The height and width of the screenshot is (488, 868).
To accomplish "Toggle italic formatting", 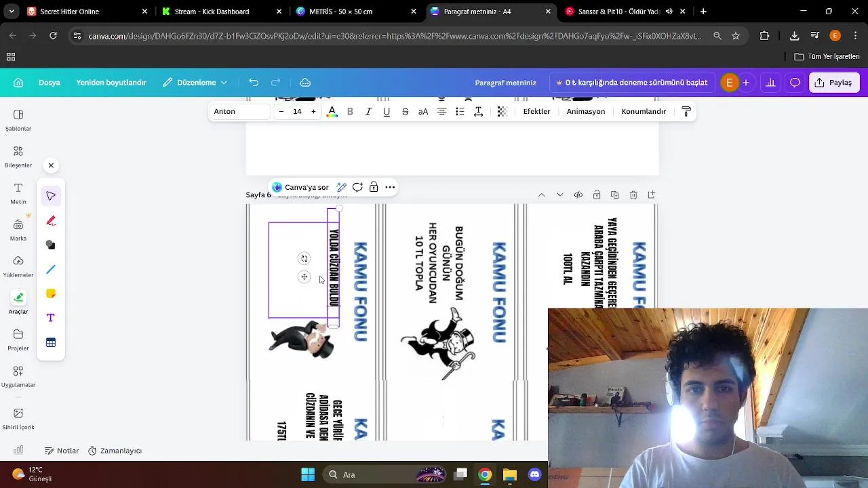I will [x=368, y=111].
